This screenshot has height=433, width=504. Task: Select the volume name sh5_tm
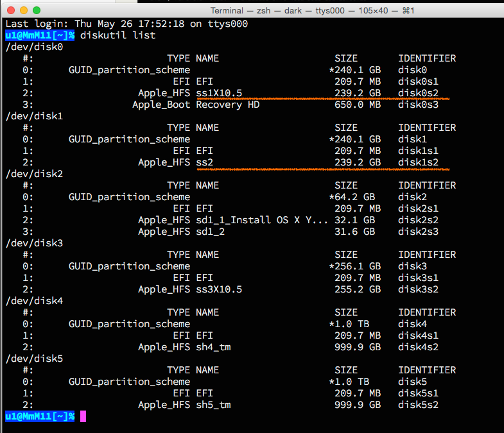point(213,405)
